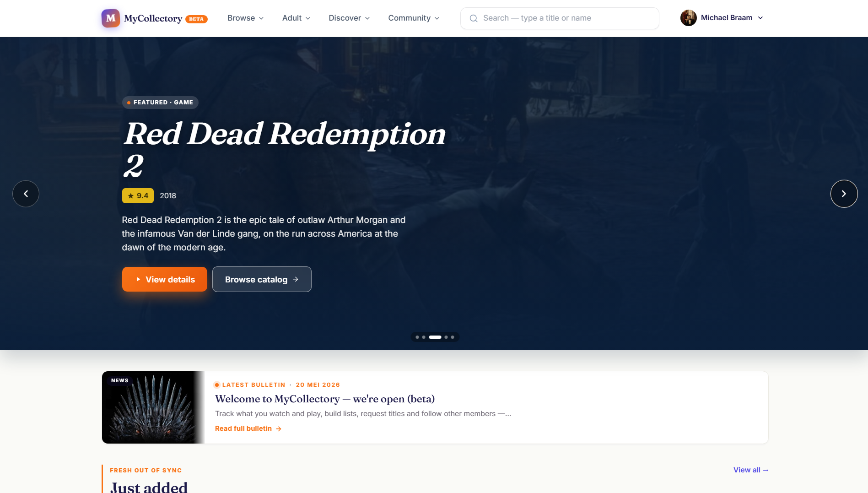
Task: Click the Red Dead Redemption 2 title
Action: pos(285,149)
